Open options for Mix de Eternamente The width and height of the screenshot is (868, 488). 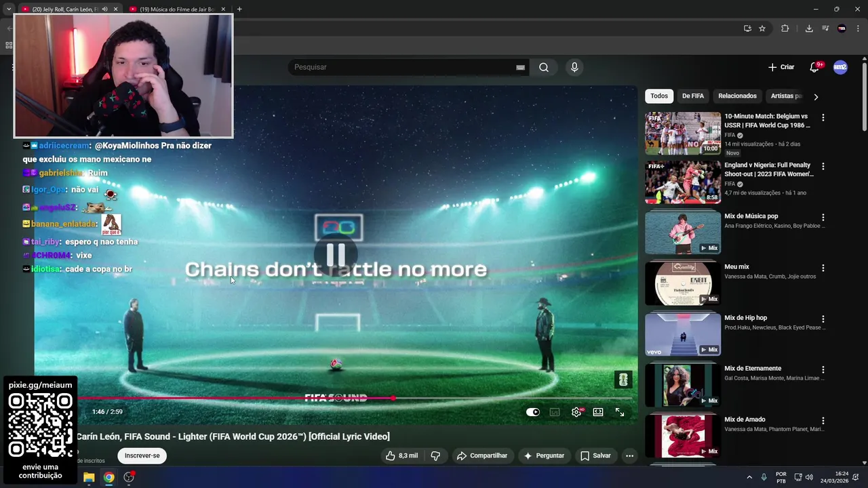[x=823, y=369]
